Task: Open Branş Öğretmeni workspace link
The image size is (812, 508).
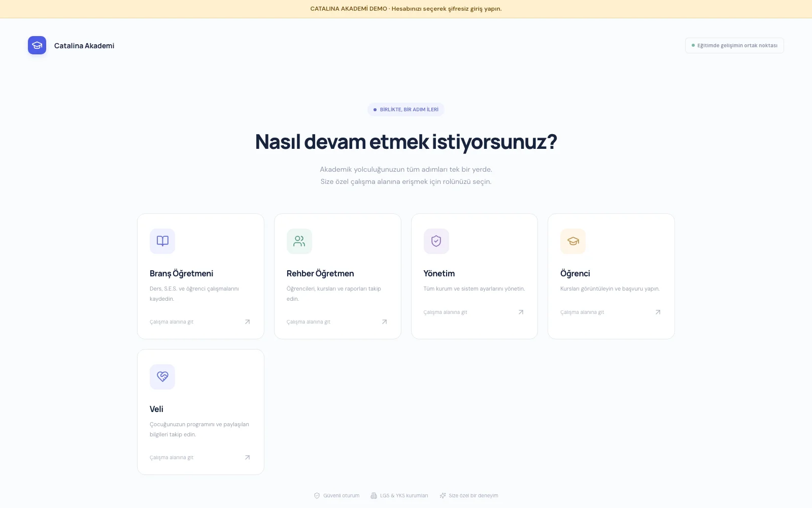Action: [x=172, y=322]
